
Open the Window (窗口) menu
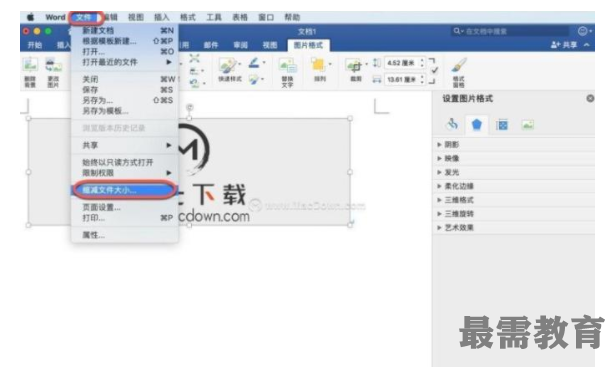[266, 17]
